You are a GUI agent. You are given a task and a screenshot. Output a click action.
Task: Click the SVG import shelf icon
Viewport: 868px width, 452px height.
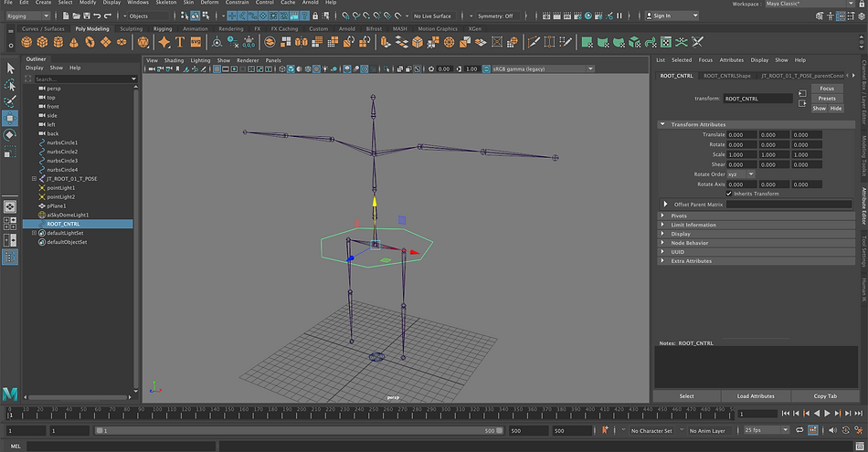point(196,42)
